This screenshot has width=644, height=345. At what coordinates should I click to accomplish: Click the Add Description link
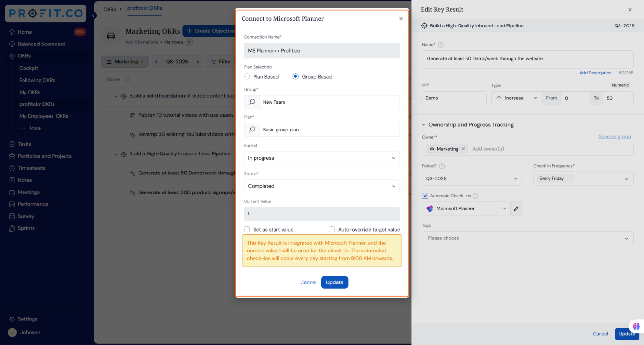(595, 73)
